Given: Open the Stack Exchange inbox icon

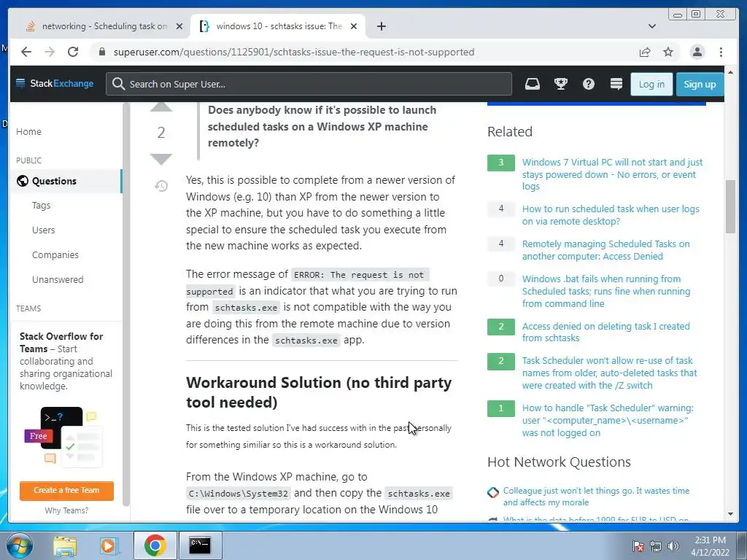Looking at the screenshot, I should pyautogui.click(x=532, y=85).
